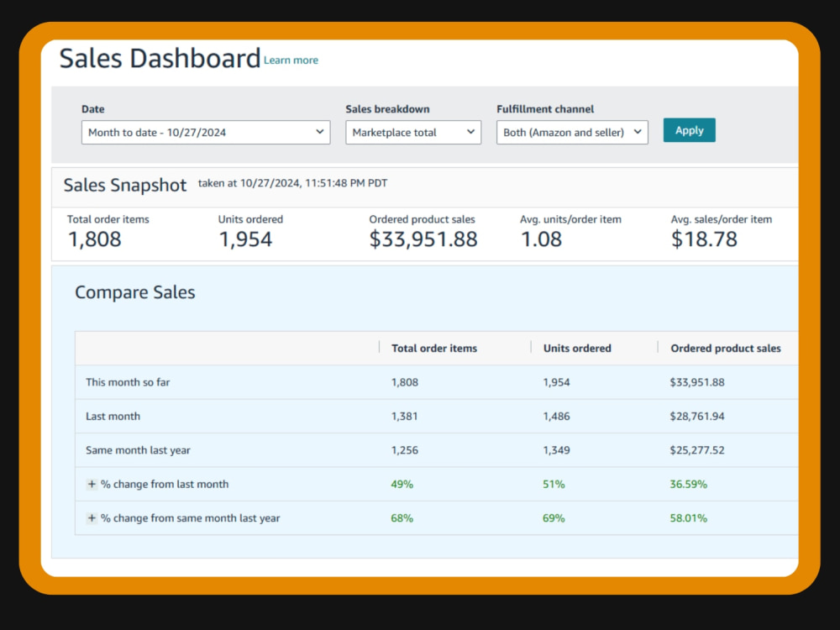840x630 pixels.
Task: Click the 68% change value
Action: pos(402,518)
